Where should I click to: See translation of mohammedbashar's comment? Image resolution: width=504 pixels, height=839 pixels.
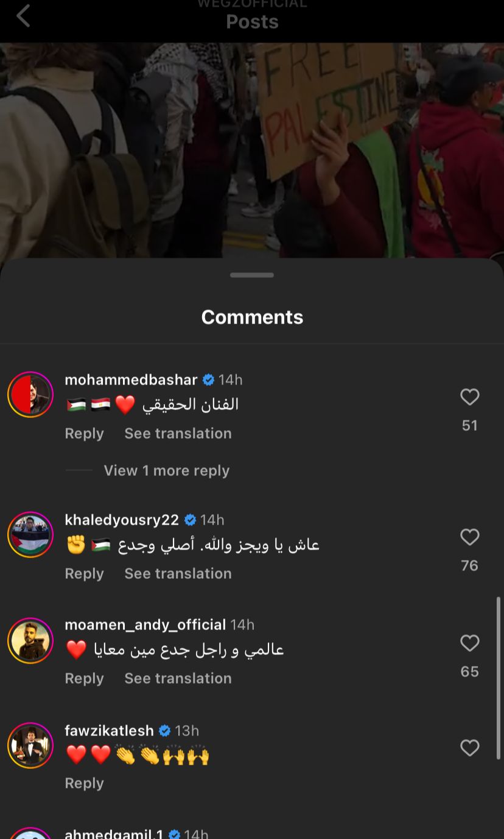[178, 433]
